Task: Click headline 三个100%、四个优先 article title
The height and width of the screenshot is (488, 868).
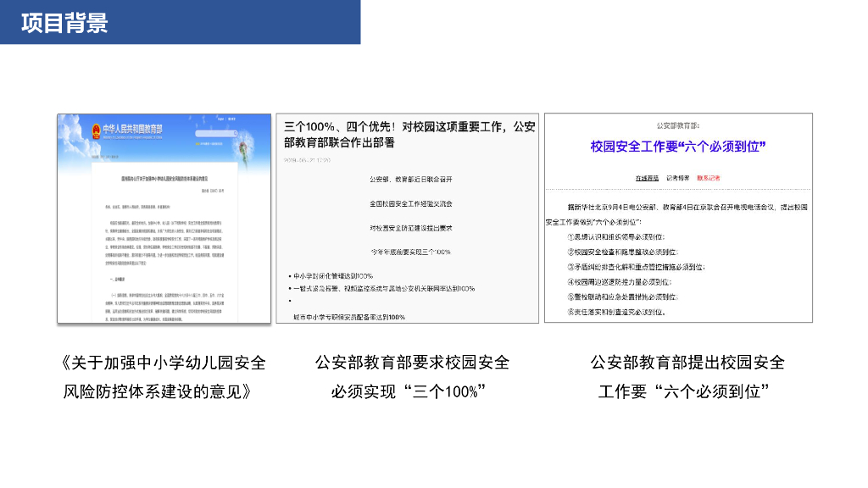Action: (409, 135)
